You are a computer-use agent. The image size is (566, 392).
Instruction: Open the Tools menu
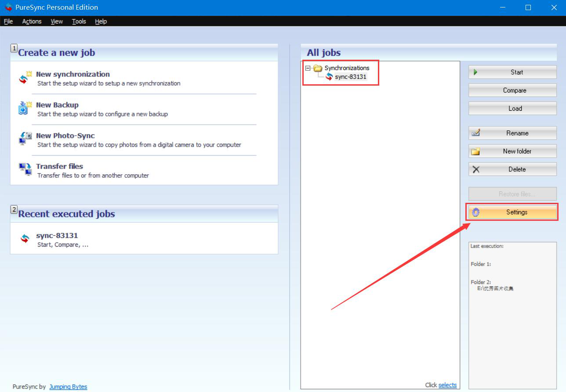coord(79,21)
